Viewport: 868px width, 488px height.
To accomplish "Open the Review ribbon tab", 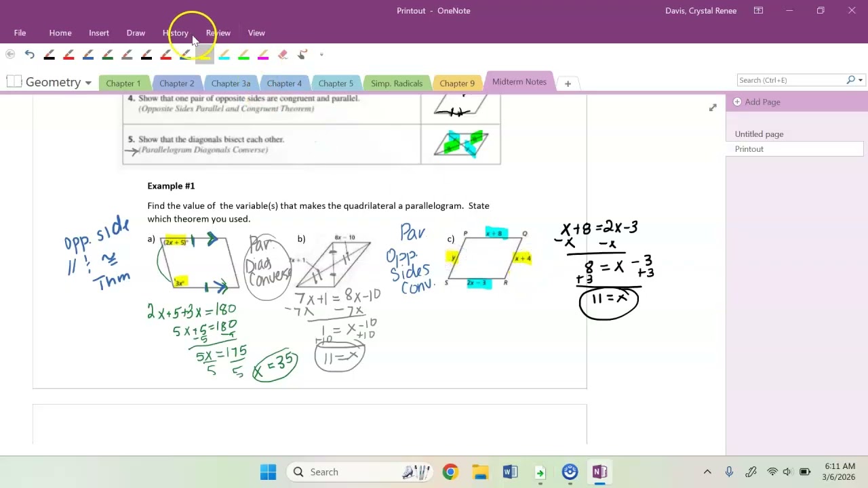I will click(x=218, y=33).
